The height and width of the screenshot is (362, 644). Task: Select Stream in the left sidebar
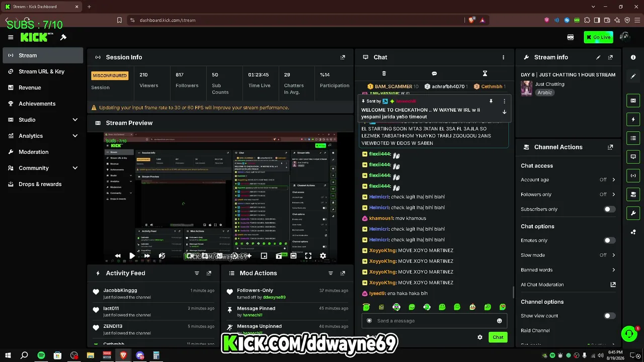coord(43,55)
